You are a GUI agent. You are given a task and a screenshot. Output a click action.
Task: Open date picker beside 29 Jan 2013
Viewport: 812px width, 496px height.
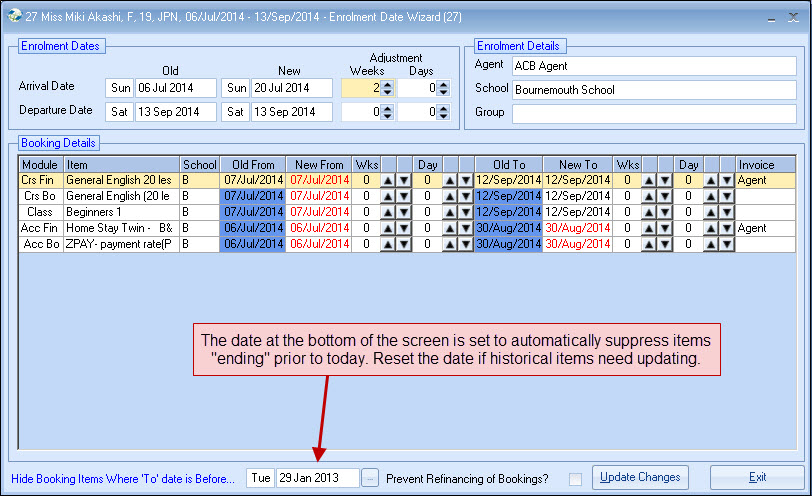(x=370, y=478)
